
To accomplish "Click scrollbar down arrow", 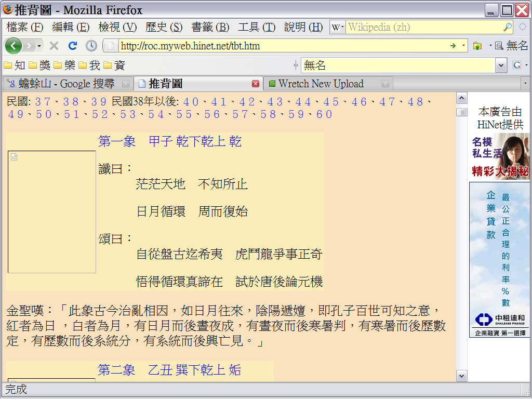I will pos(461,376).
